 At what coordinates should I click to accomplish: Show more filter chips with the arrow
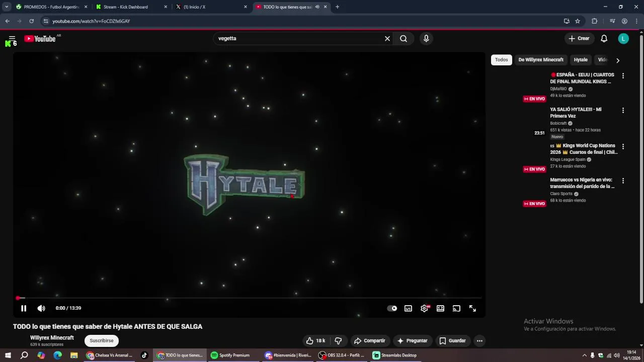click(x=618, y=60)
